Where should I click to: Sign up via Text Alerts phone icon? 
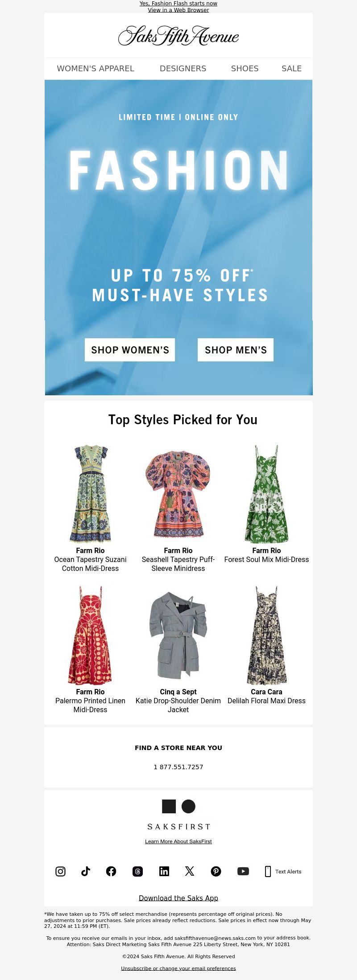click(268, 872)
